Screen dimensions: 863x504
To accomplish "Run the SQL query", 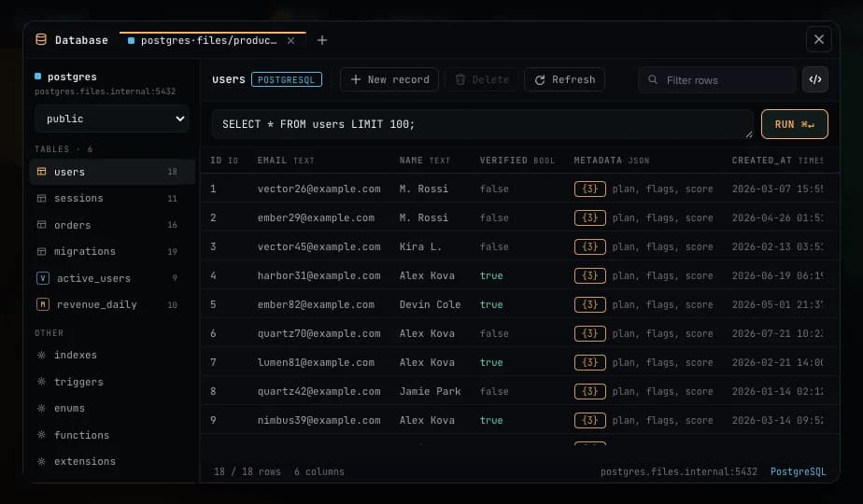I will [794, 124].
